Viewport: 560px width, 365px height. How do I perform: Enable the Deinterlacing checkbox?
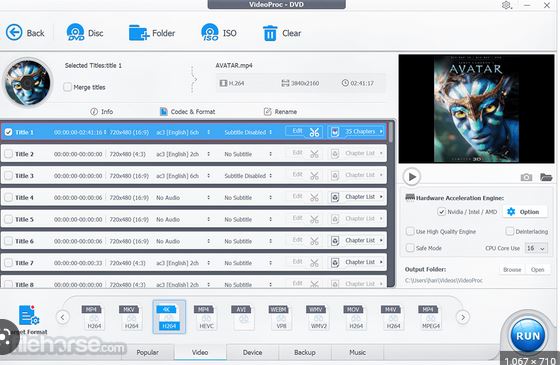tap(510, 231)
